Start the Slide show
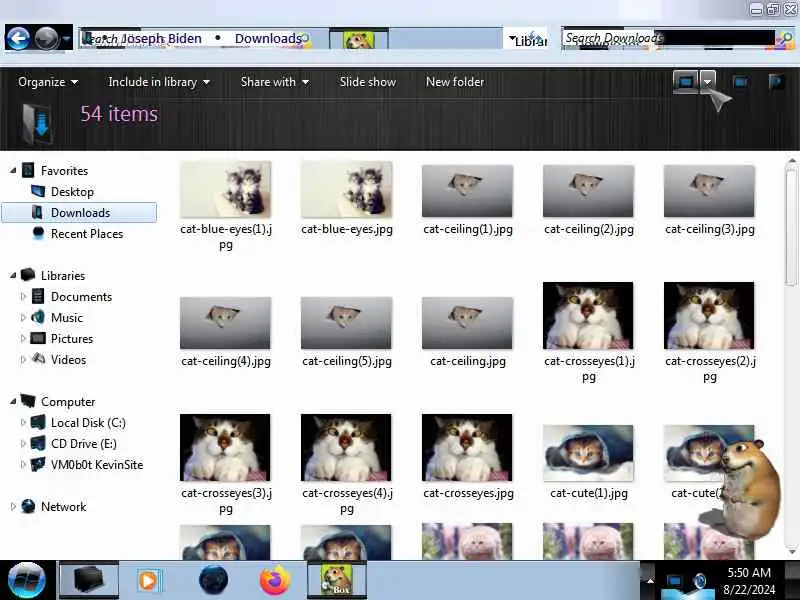The image size is (800, 600). 367,82
